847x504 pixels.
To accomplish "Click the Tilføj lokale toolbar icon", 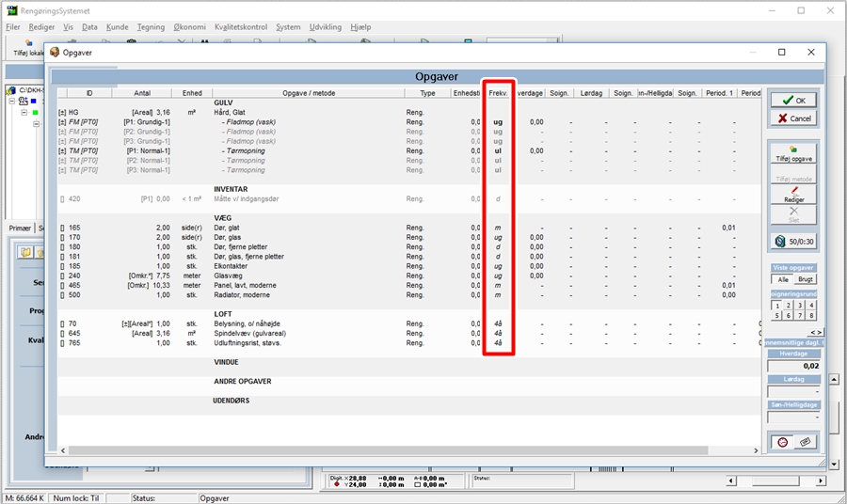I will click(28, 48).
